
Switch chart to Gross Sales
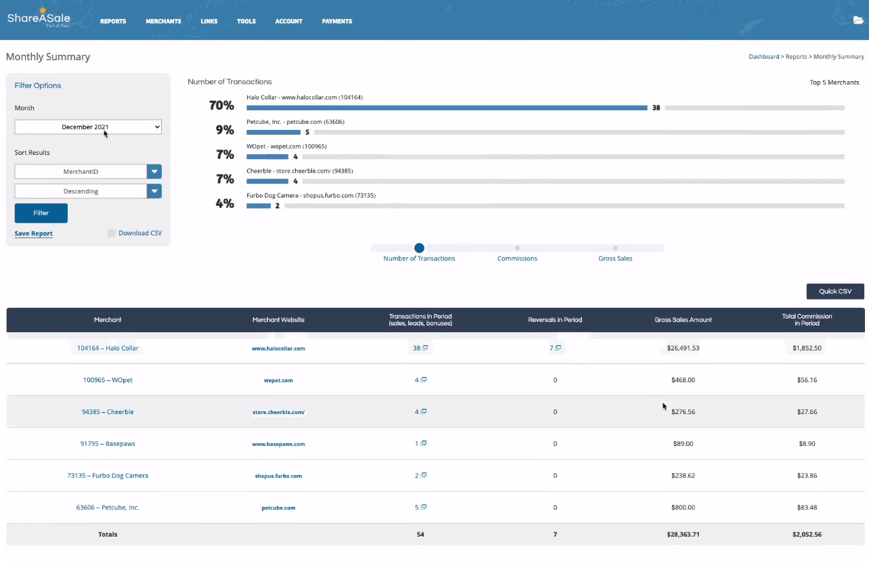pyautogui.click(x=615, y=248)
